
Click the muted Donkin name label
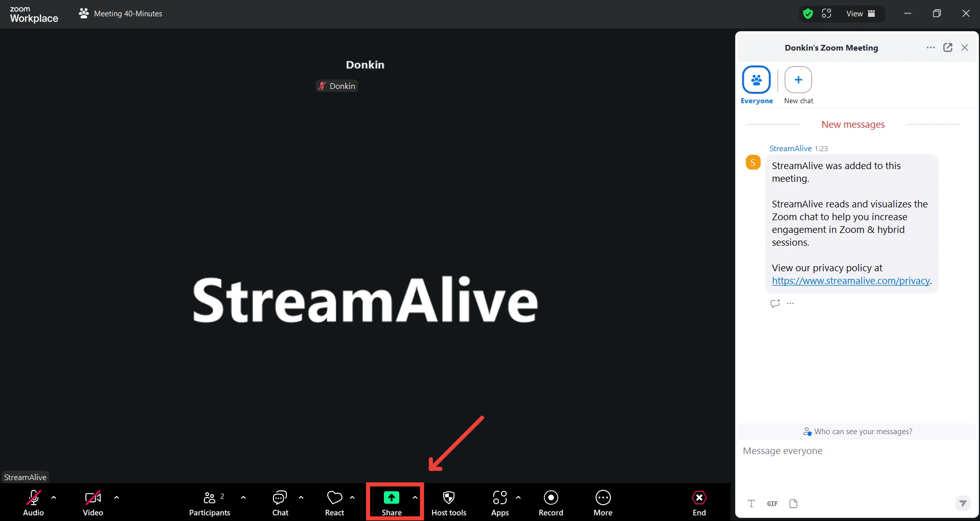tap(336, 86)
